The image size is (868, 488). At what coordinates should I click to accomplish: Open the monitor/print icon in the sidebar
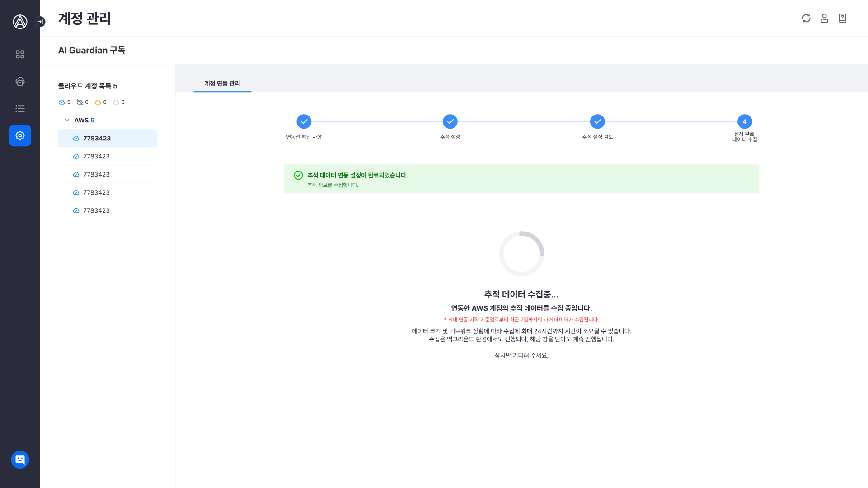click(20, 81)
